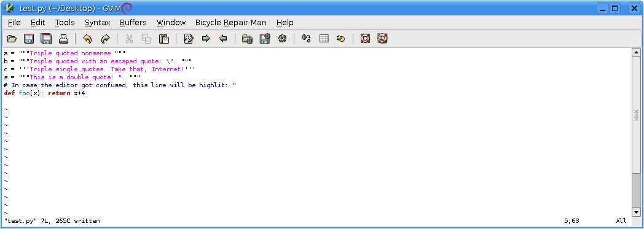Click the Open file toolbar icon
The height and width of the screenshot is (229, 644).
[x=12, y=39]
